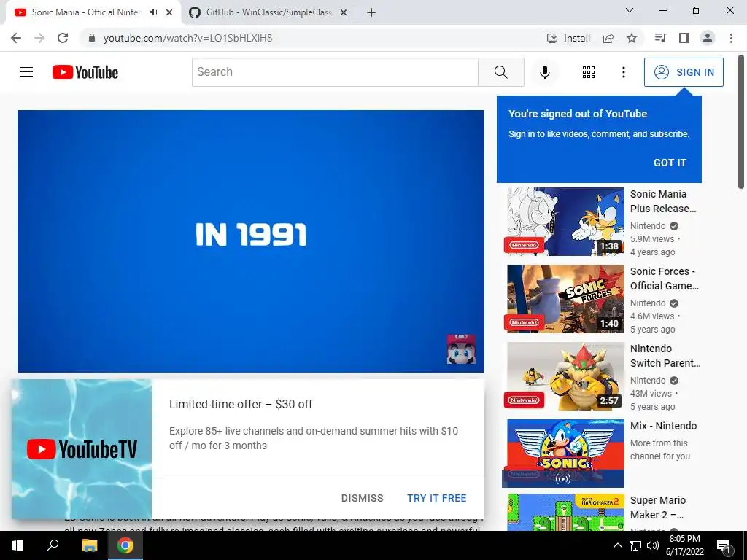
Task: Click the SIGN IN button
Action: coord(684,72)
